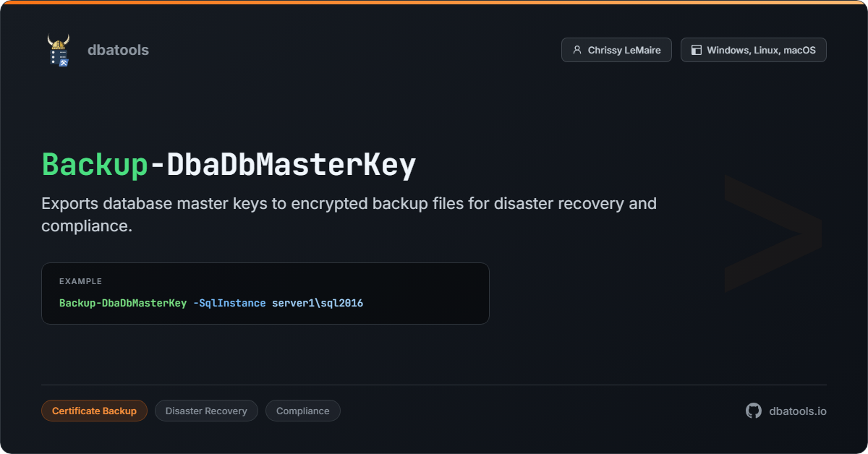Image resolution: width=868 pixels, height=454 pixels.
Task: Click the green Backup word in title
Action: pos(95,166)
